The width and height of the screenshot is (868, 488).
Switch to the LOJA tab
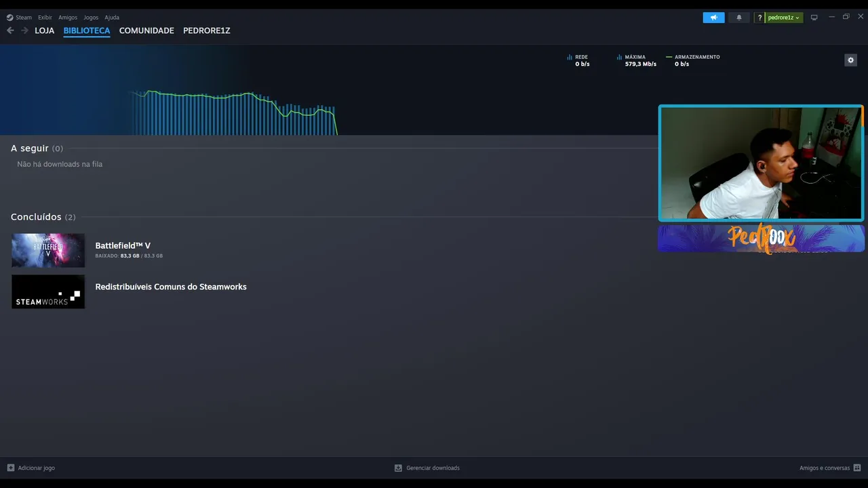coord(45,30)
